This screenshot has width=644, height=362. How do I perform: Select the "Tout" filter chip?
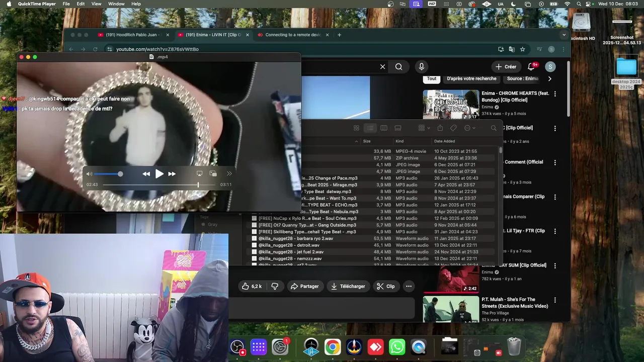432,78
